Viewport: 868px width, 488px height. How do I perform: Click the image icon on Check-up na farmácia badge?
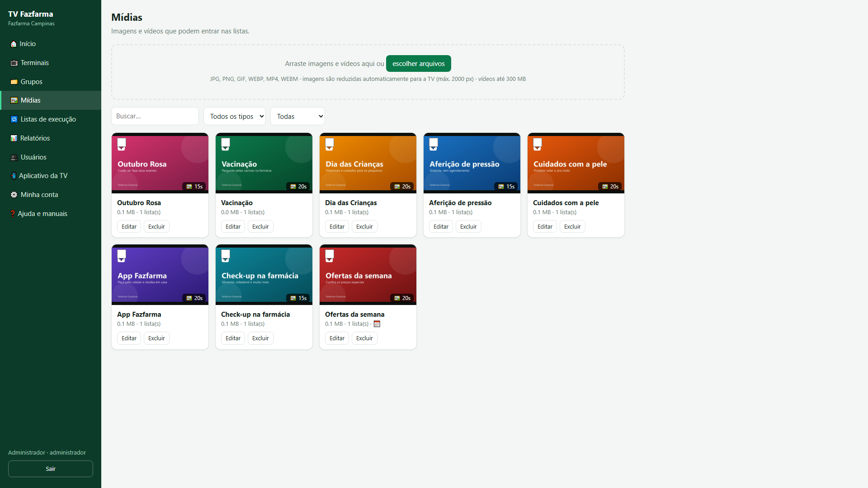[293, 298]
